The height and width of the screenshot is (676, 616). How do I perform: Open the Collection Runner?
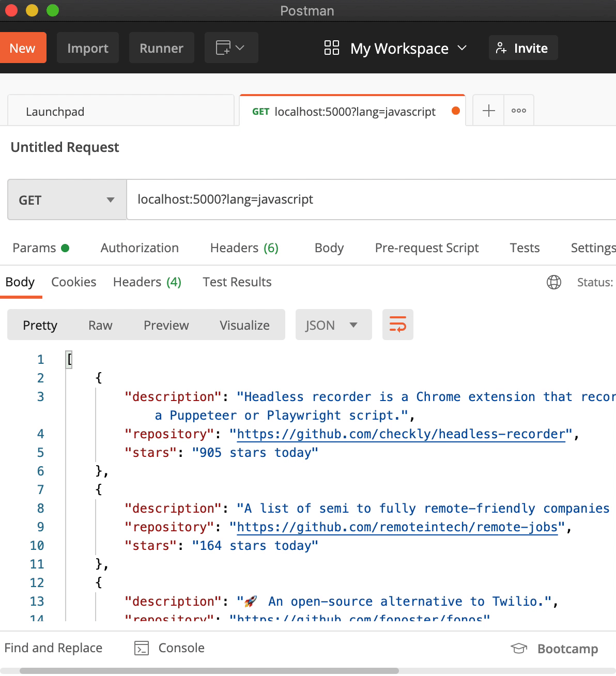click(161, 48)
